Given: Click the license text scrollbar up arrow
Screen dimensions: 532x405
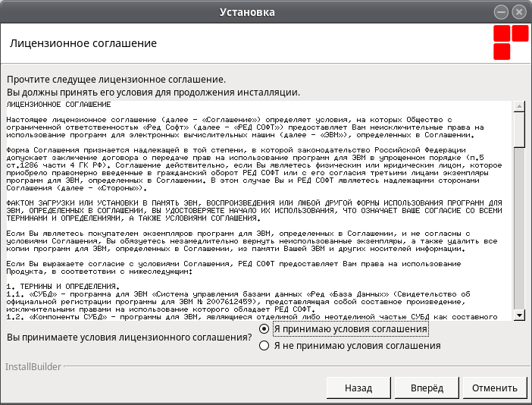Looking at the screenshot, I should [519, 107].
